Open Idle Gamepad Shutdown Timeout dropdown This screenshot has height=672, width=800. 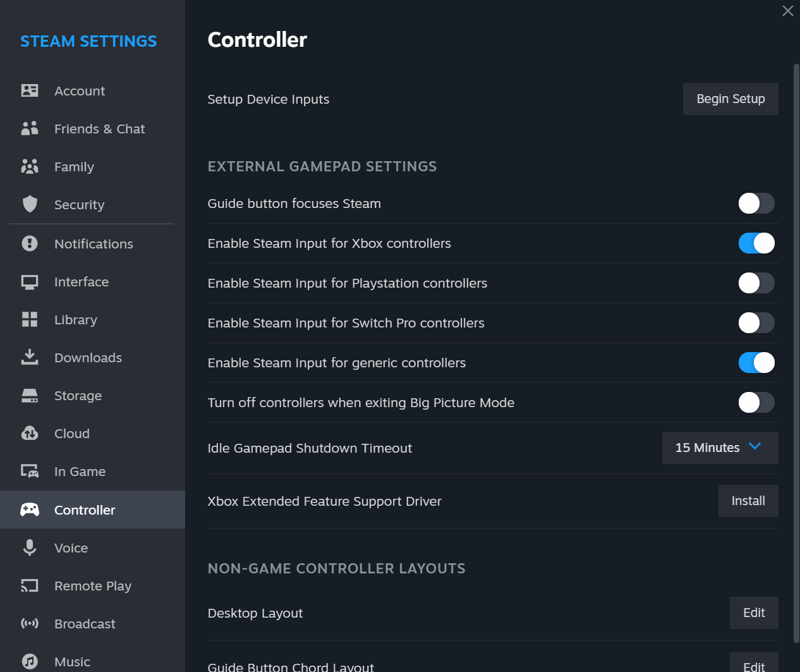(x=720, y=448)
